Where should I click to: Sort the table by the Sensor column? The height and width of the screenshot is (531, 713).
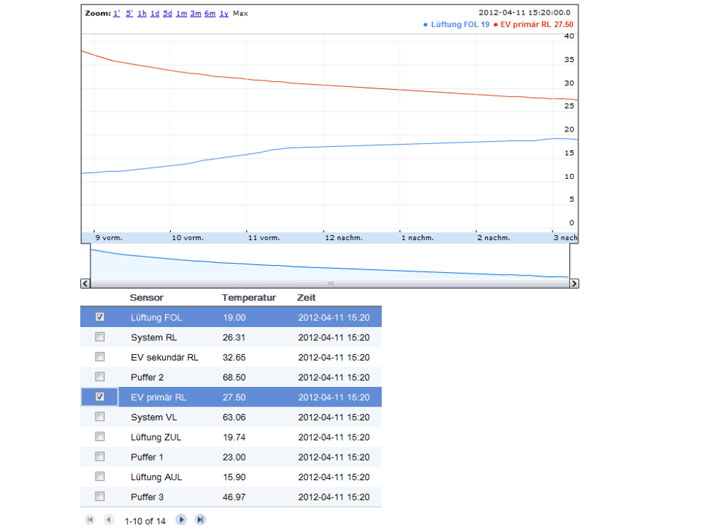pyautogui.click(x=146, y=298)
